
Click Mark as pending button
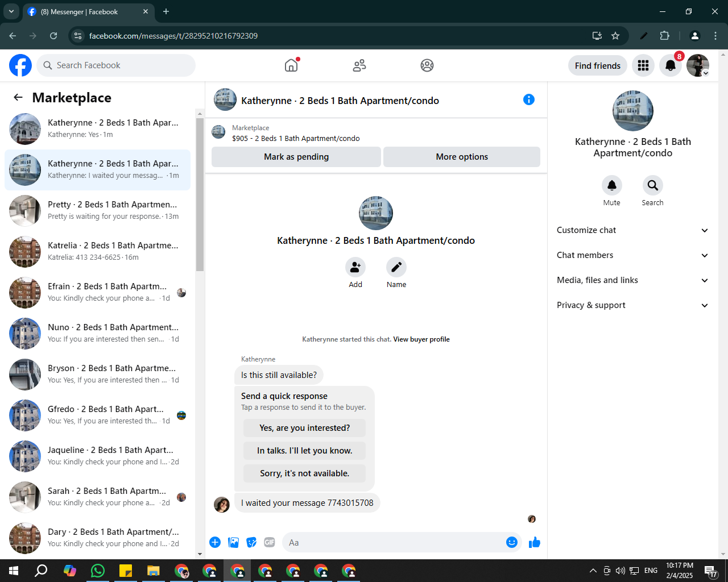click(x=296, y=157)
